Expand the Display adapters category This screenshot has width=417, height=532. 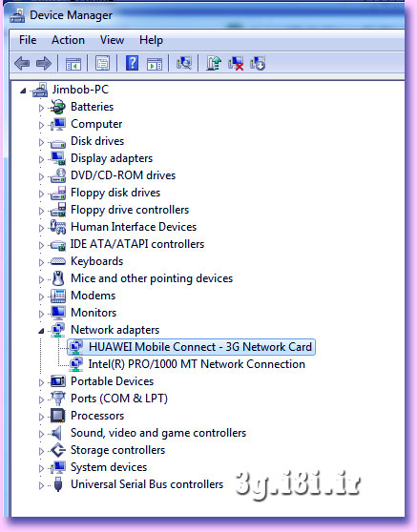click(x=41, y=159)
